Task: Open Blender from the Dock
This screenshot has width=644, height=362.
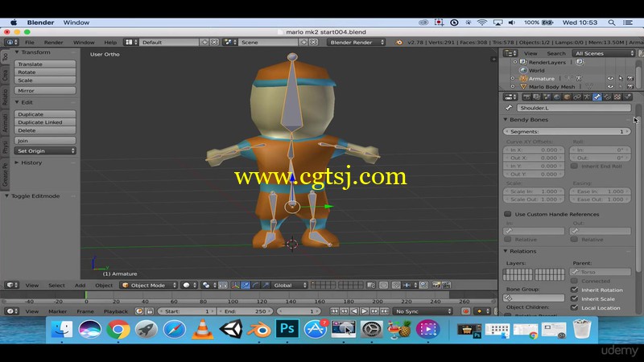Action: pyautogui.click(x=258, y=329)
